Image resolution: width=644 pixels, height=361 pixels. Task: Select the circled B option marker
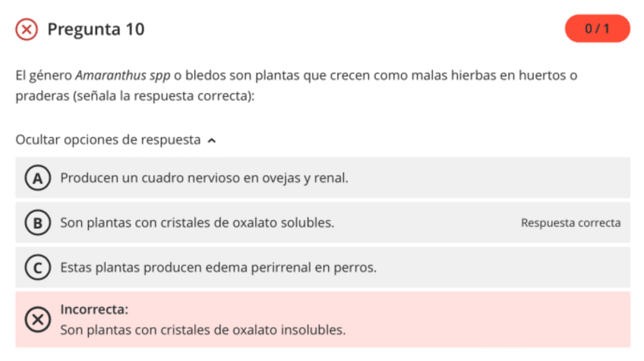click(x=36, y=223)
